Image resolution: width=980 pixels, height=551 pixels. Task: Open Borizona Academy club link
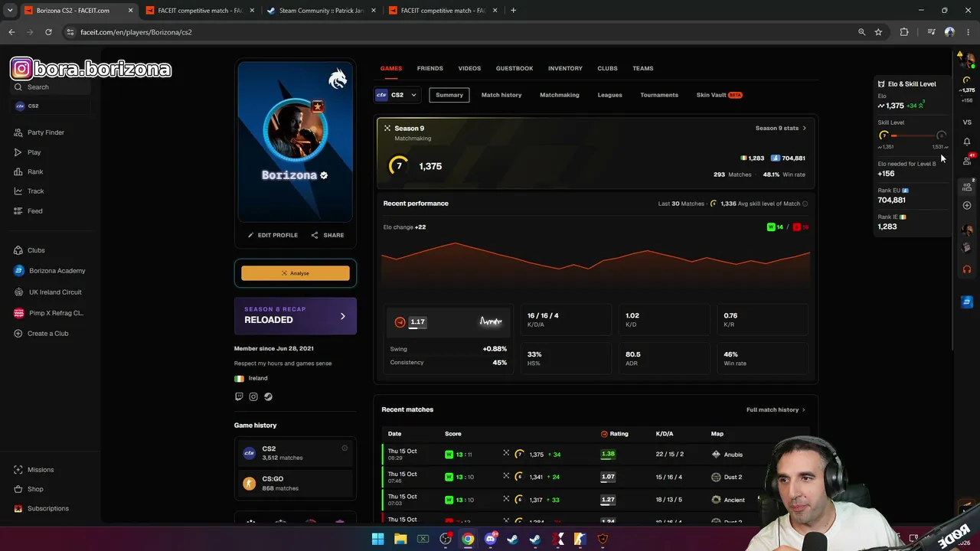click(50, 271)
